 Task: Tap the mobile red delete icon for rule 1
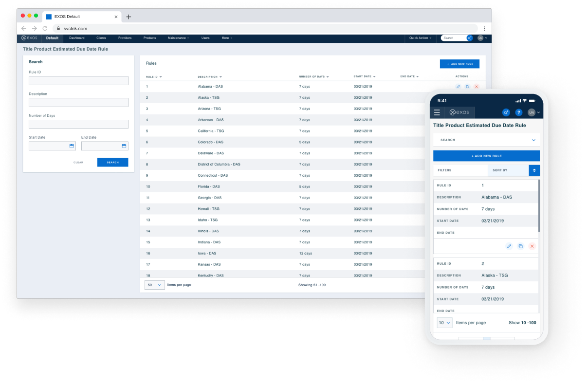(532, 246)
